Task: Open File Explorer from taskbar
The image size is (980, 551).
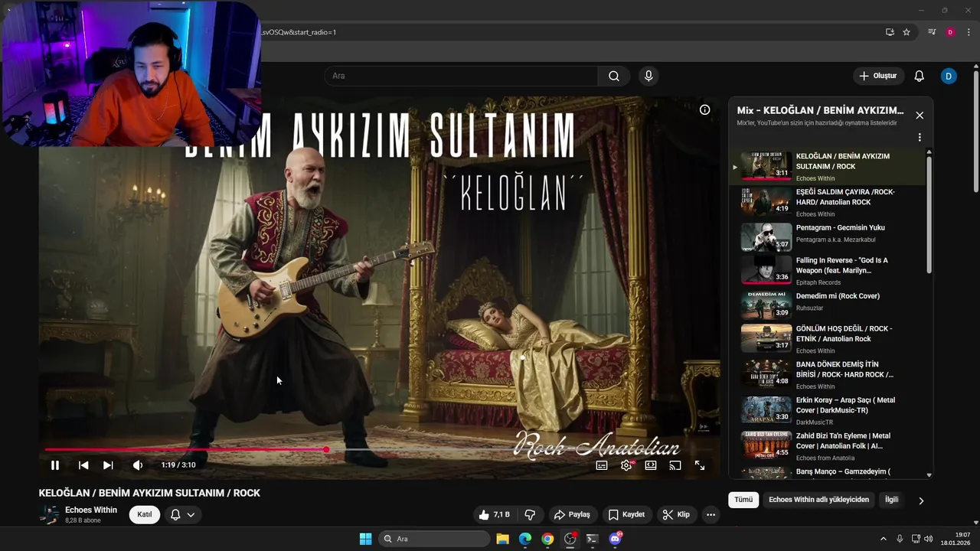Action: click(x=502, y=539)
